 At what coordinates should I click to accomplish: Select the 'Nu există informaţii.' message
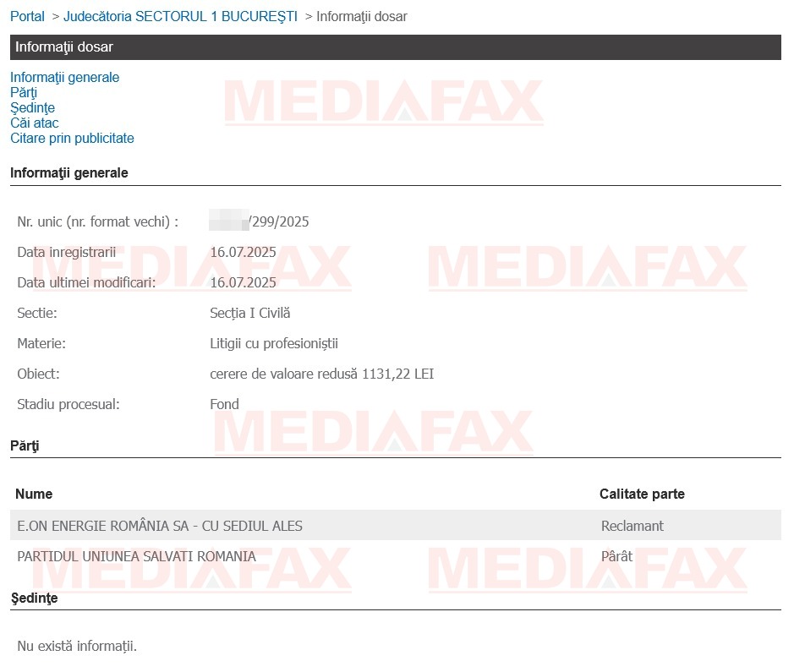pos(77,646)
